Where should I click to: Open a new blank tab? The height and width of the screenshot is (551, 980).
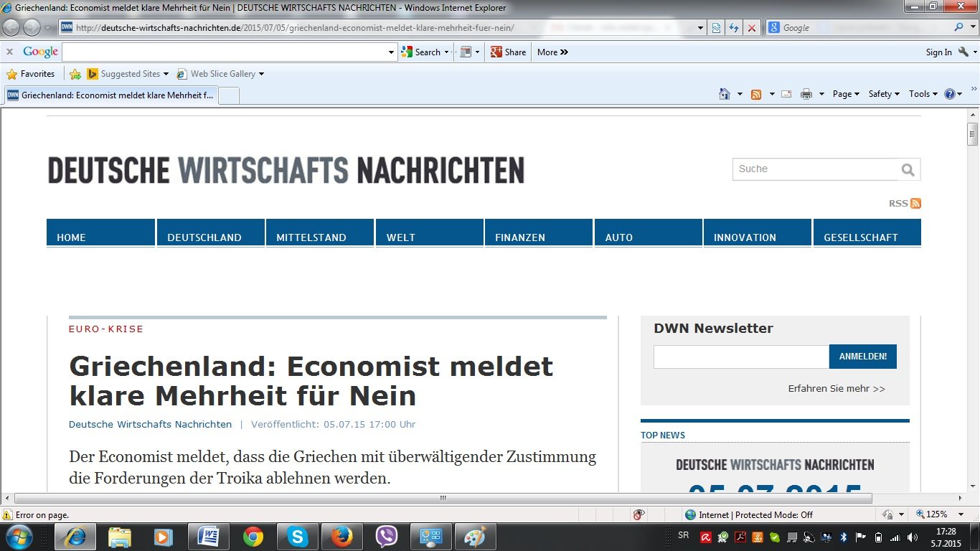click(228, 95)
